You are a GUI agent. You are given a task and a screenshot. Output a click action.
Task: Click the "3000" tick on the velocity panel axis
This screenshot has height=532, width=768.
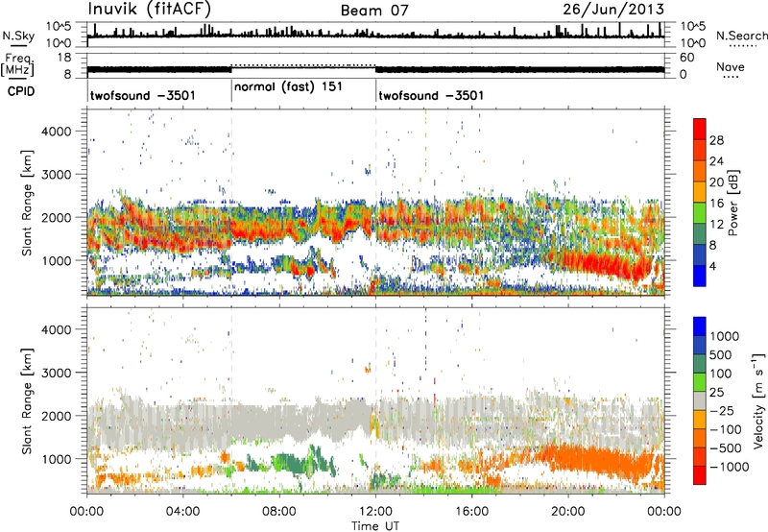[x=57, y=373]
